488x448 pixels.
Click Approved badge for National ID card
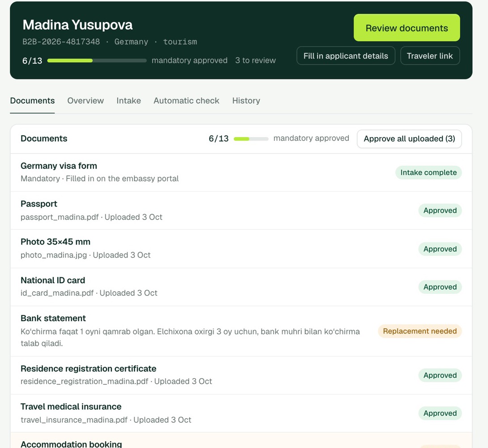click(440, 287)
